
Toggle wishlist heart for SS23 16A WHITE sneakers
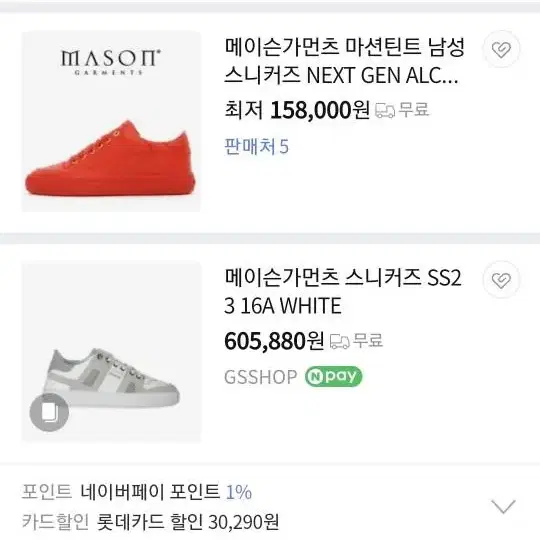tap(501, 280)
